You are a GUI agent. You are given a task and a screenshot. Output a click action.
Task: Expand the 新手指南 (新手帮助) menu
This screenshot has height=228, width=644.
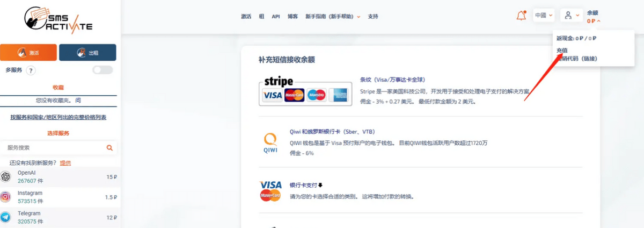[x=333, y=17]
